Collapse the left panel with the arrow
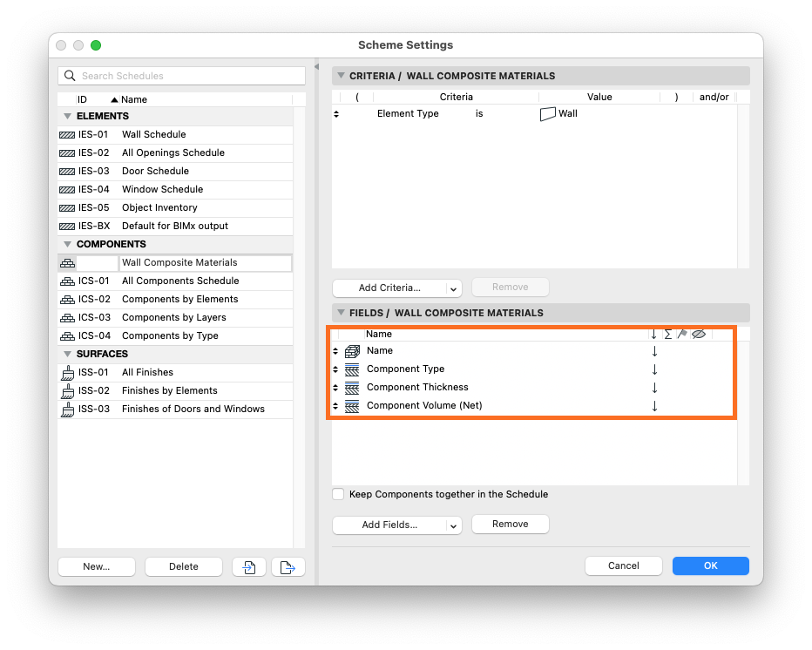 click(316, 67)
